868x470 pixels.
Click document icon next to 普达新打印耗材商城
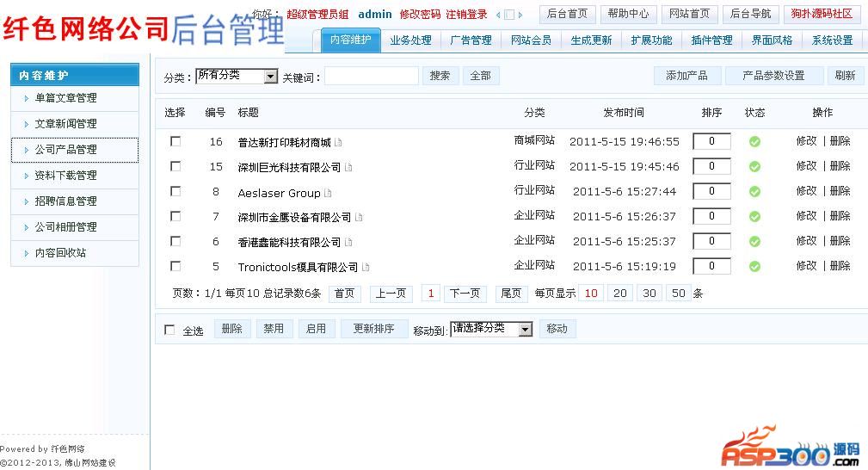point(338,142)
